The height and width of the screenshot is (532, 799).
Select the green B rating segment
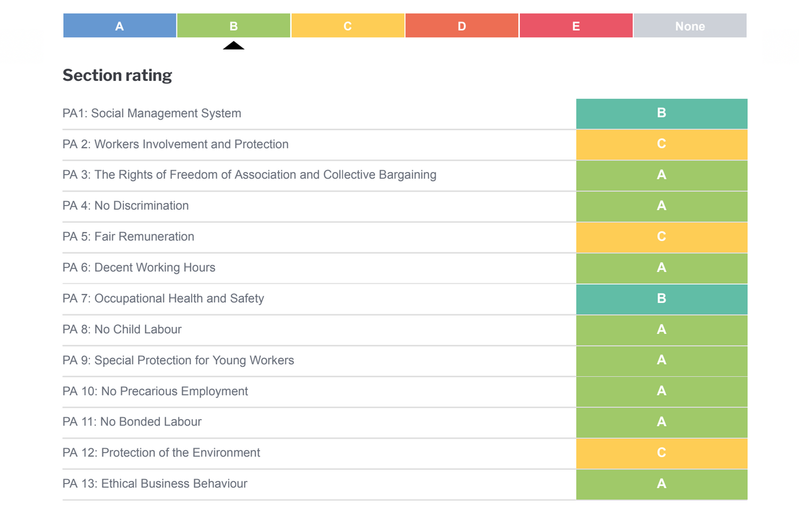(x=233, y=26)
